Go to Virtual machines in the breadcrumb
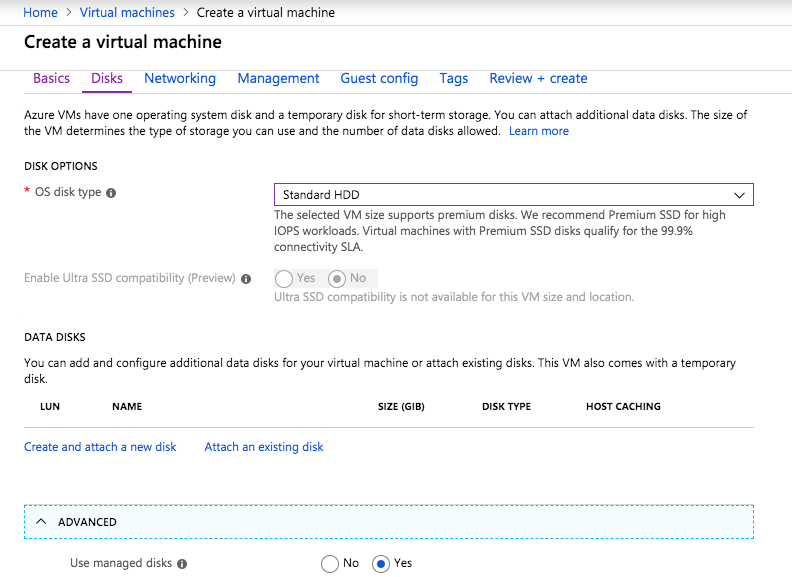Image resolution: width=792 pixels, height=577 pixels. (127, 13)
